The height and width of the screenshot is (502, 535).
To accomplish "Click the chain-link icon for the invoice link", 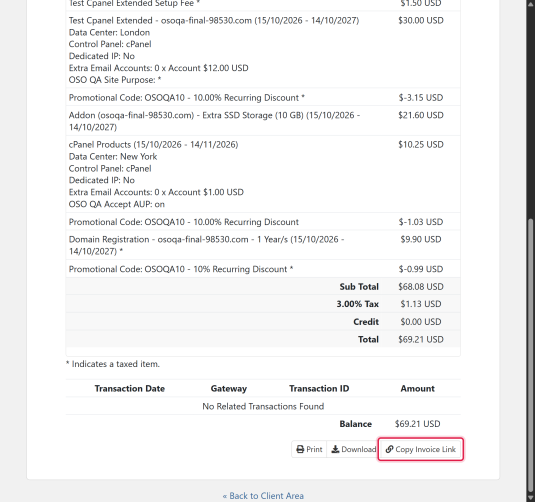I will [389, 449].
